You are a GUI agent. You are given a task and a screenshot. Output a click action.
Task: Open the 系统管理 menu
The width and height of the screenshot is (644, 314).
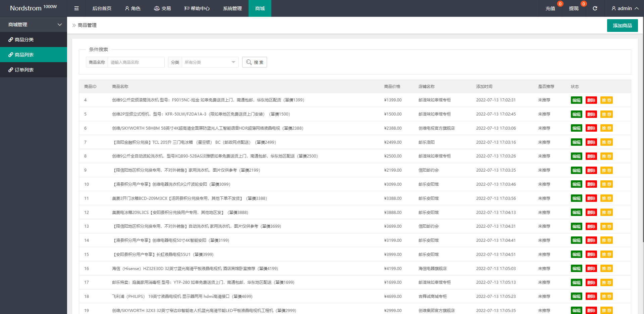232,8
